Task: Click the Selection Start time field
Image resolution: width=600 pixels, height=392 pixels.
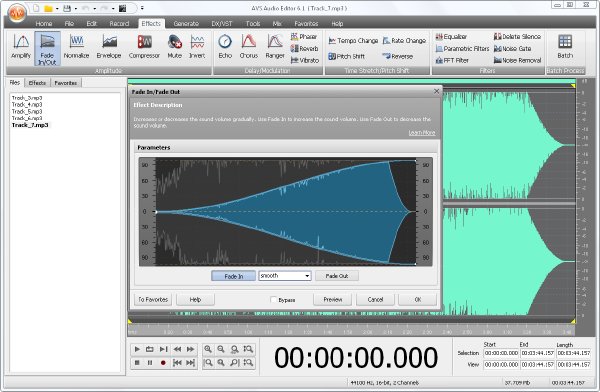Action: tap(501, 353)
